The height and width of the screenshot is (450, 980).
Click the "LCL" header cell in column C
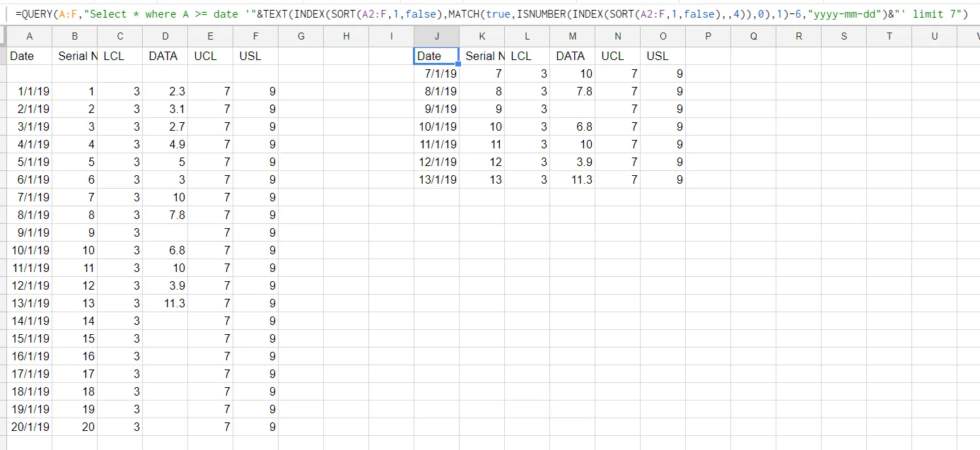(x=120, y=56)
